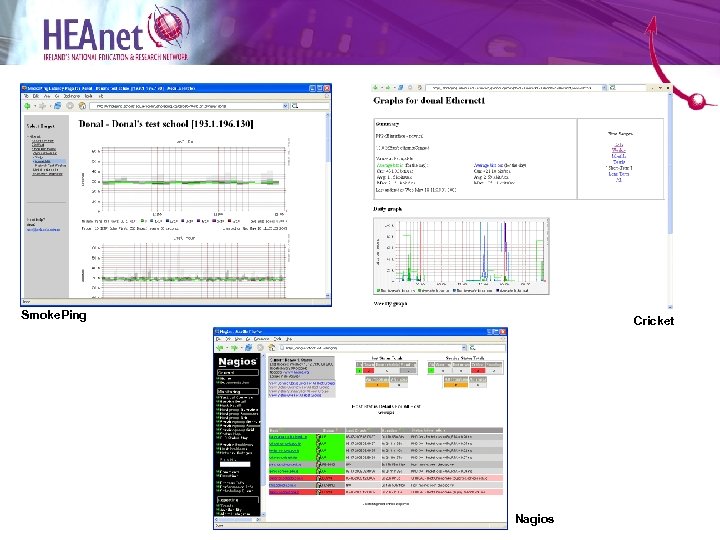This screenshot has width=720, height=540.
Task: Click white search field in Nagios sidebar
Action: (x=235, y=465)
